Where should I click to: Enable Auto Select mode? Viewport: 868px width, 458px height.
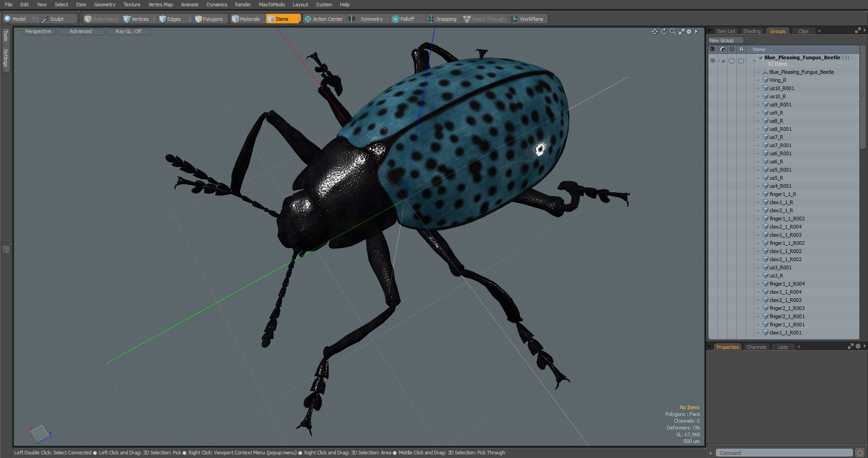point(101,19)
